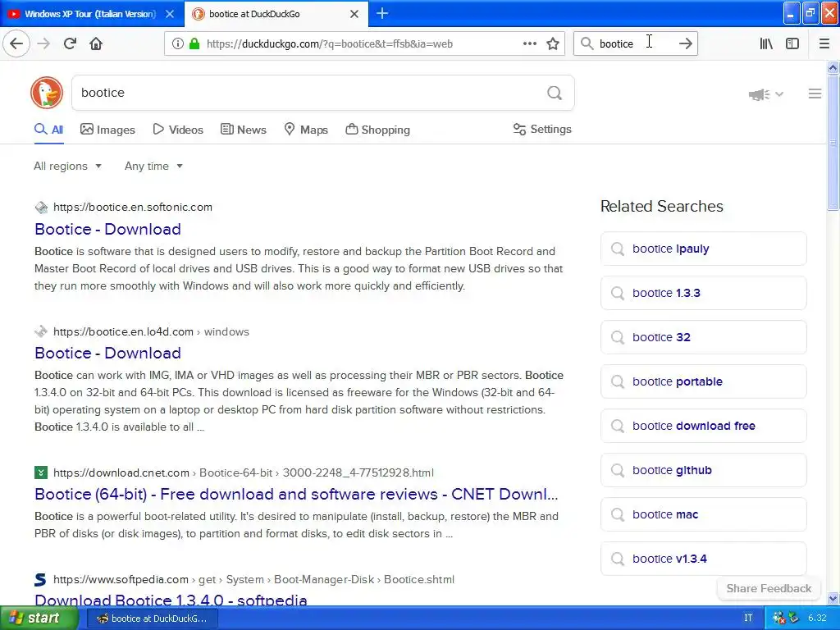
Task: Show site information icon in address bar
Action: coord(177,43)
